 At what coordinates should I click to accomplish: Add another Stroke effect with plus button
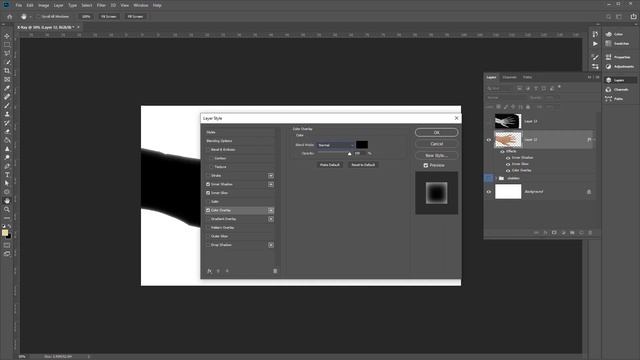point(271,176)
